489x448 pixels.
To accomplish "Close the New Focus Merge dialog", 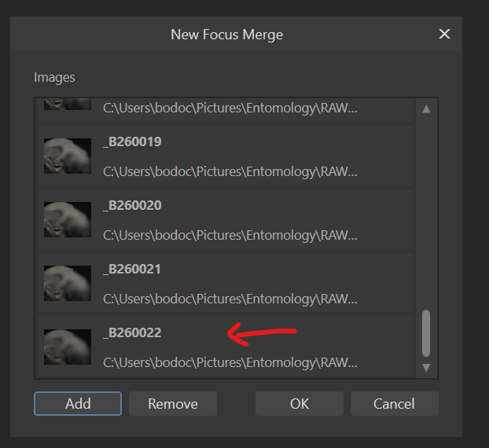I will [x=444, y=34].
